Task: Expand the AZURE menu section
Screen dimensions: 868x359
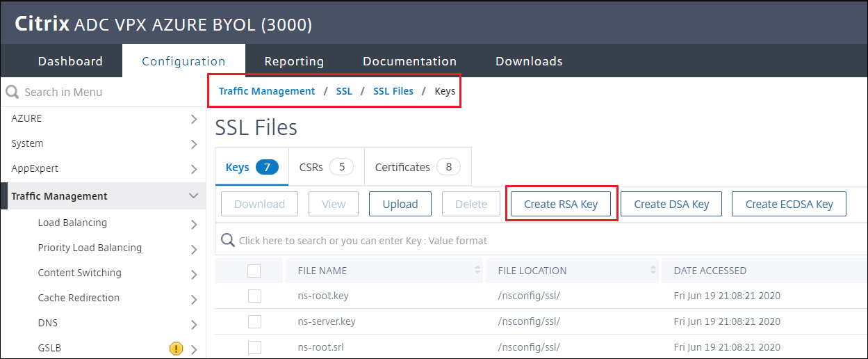Action: click(x=194, y=119)
